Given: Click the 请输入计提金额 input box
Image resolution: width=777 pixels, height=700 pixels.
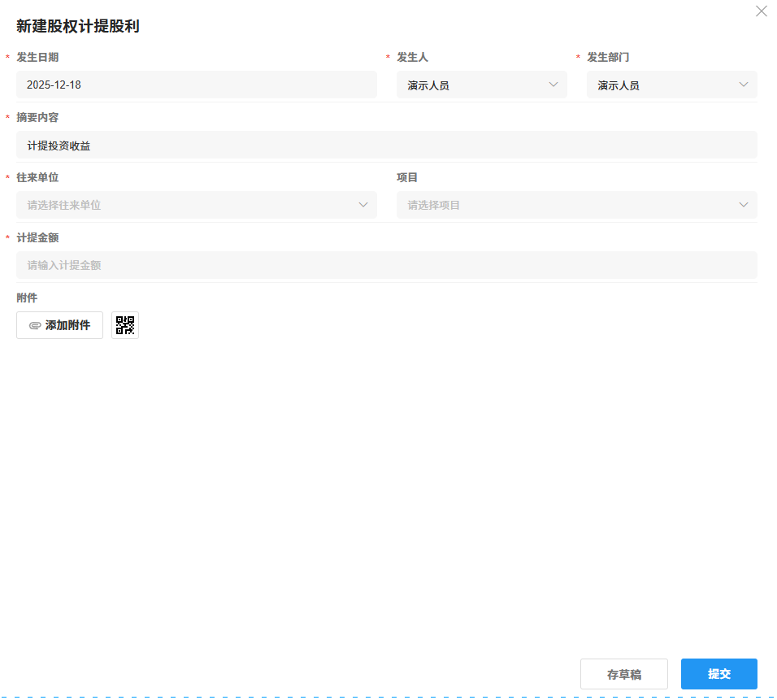Looking at the screenshot, I should click(x=386, y=265).
